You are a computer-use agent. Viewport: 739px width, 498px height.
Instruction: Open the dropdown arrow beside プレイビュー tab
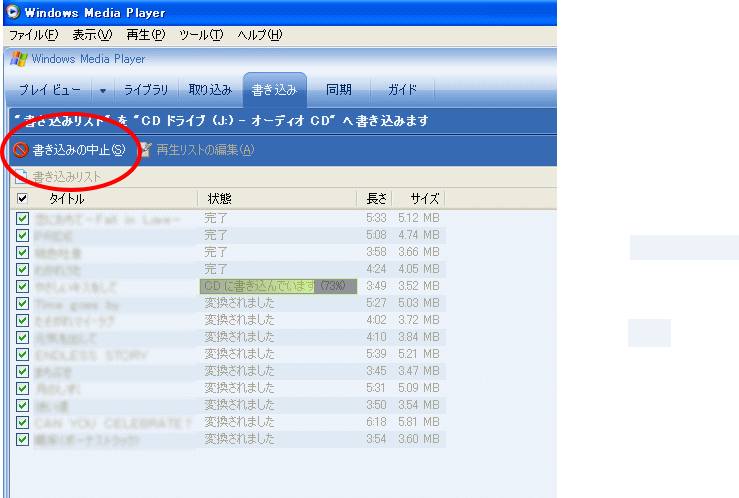click(103, 90)
